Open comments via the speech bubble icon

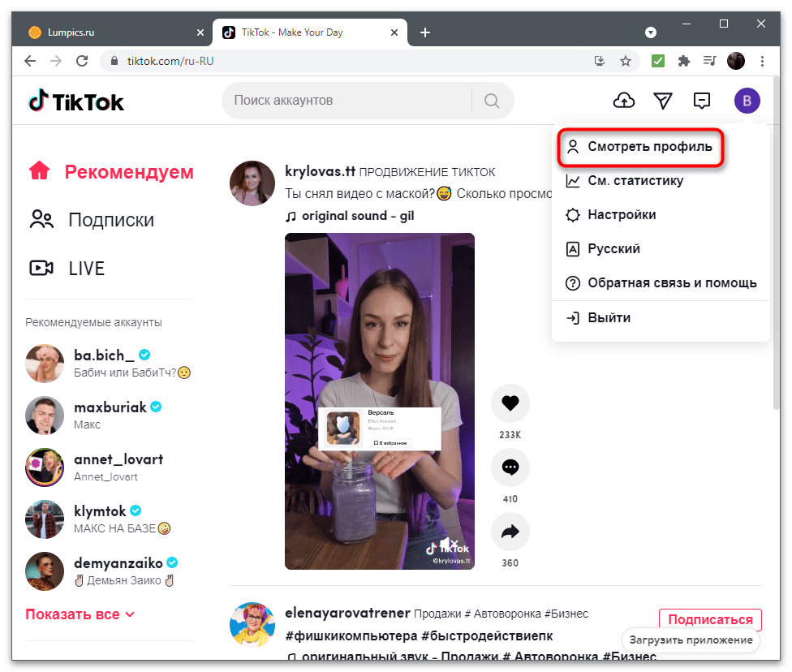(510, 467)
